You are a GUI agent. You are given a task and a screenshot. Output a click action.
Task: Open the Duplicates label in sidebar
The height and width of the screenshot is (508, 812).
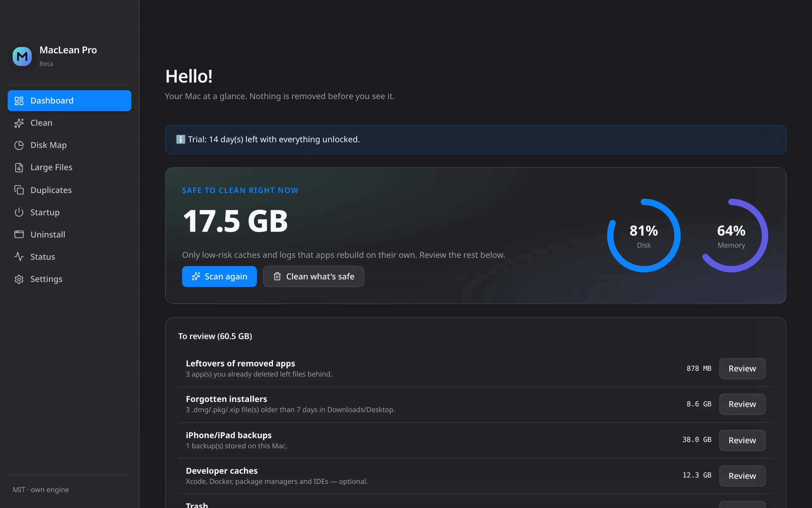[x=51, y=190]
